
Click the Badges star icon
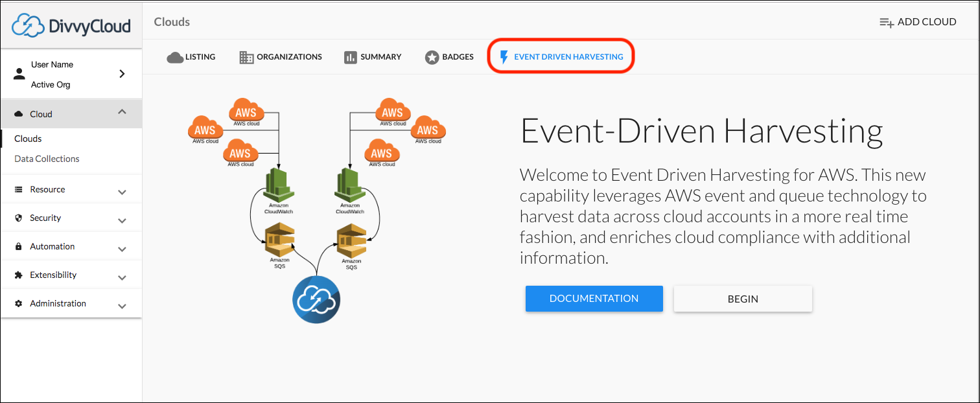(x=432, y=58)
